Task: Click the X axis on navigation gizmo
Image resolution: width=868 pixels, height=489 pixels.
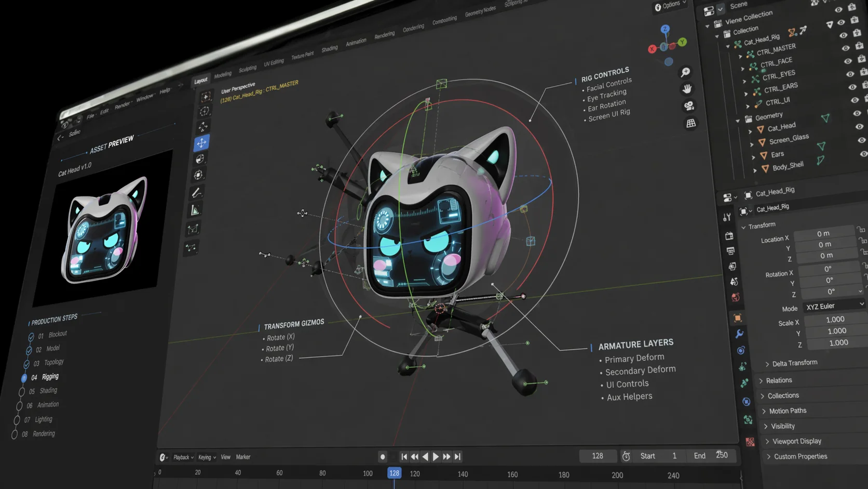Action: tap(652, 49)
